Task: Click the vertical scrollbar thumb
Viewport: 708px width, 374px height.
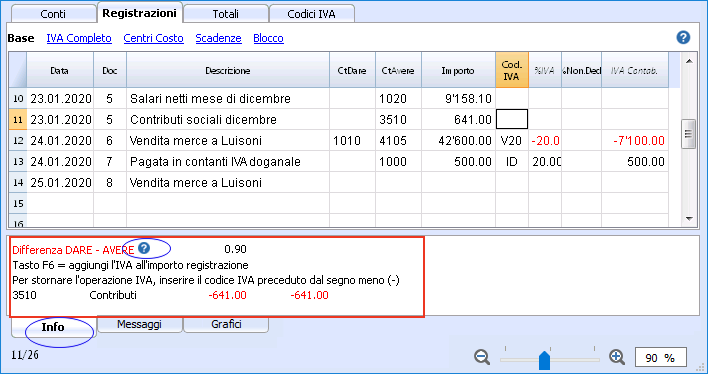Action: click(x=689, y=134)
